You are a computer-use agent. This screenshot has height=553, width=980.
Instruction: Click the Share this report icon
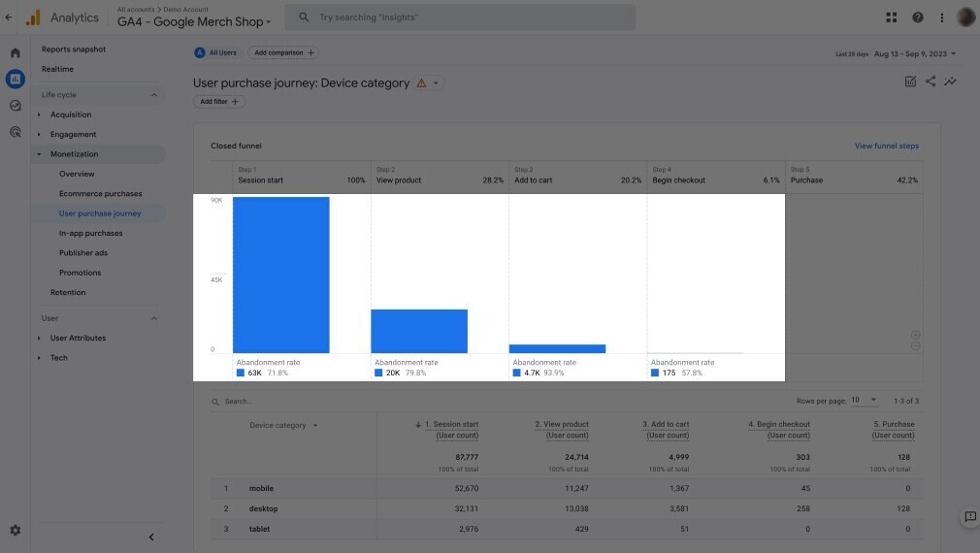(931, 81)
